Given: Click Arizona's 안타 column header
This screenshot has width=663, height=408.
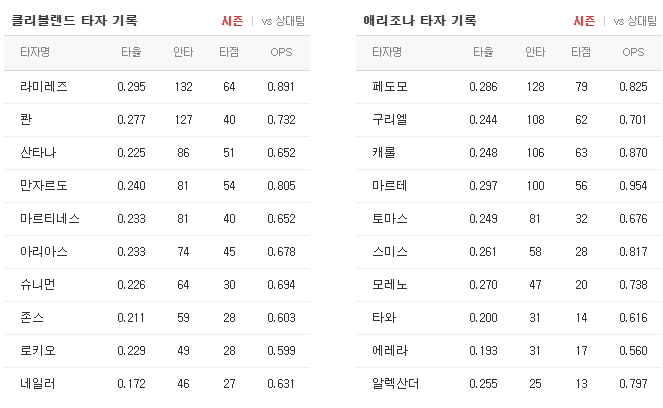Looking at the screenshot, I should pos(535,52).
